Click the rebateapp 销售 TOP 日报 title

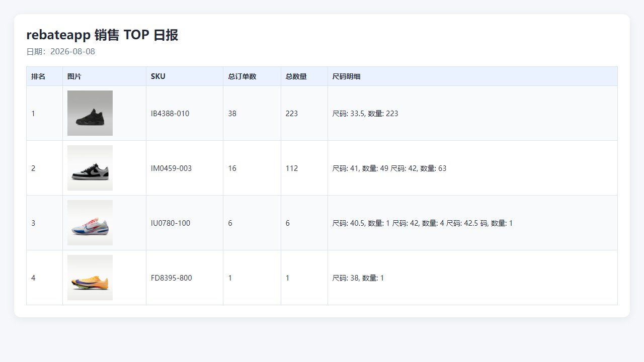click(102, 35)
